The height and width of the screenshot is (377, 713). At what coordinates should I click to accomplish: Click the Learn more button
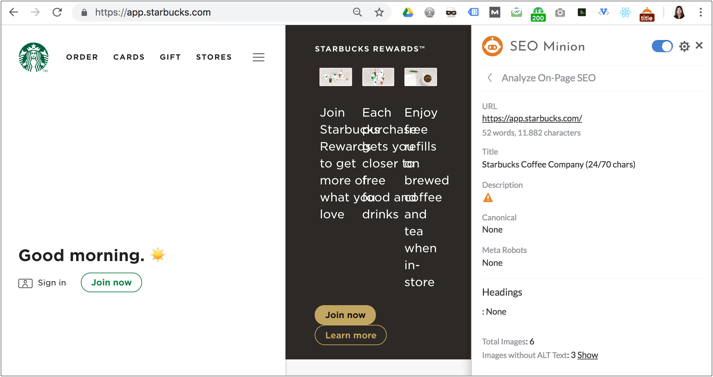coord(351,335)
